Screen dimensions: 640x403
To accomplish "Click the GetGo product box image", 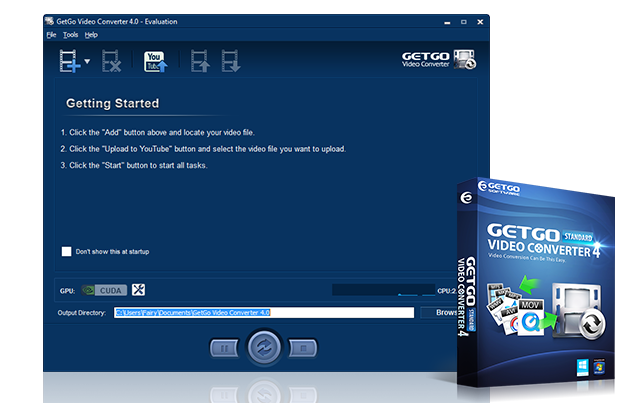I will coord(536,283).
